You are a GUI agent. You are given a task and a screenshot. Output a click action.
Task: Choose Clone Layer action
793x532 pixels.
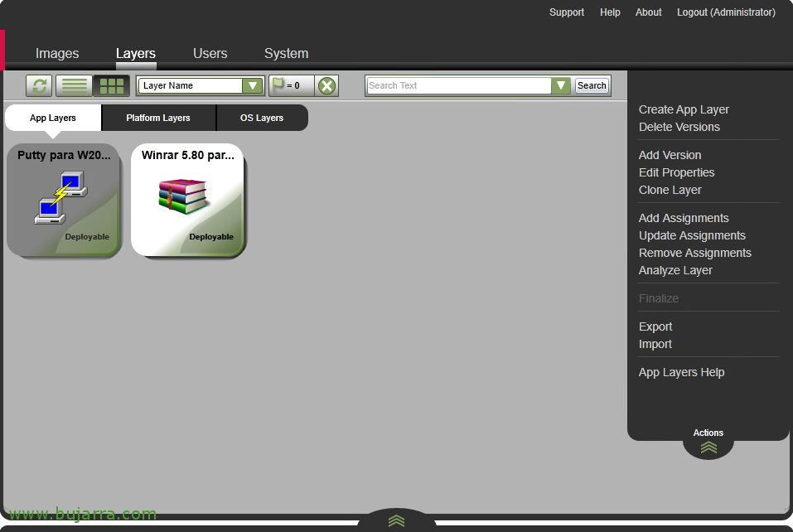pos(670,190)
